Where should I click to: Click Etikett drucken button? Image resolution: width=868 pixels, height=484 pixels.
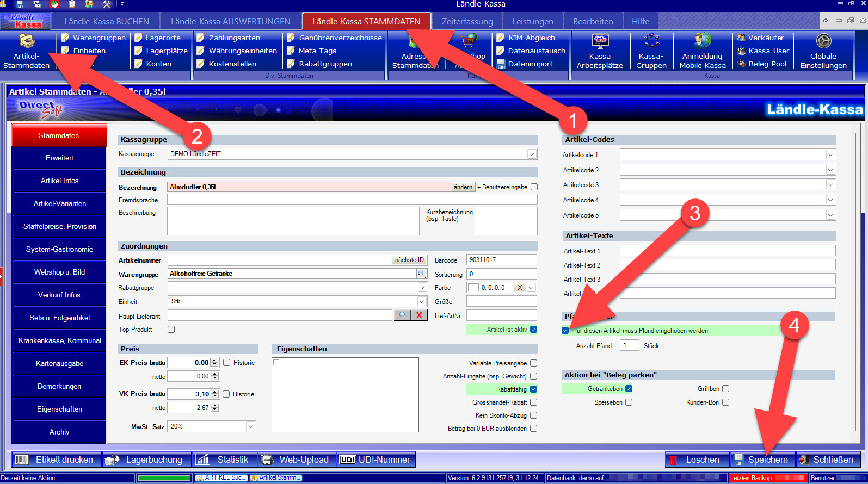click(x=57, y=460)
